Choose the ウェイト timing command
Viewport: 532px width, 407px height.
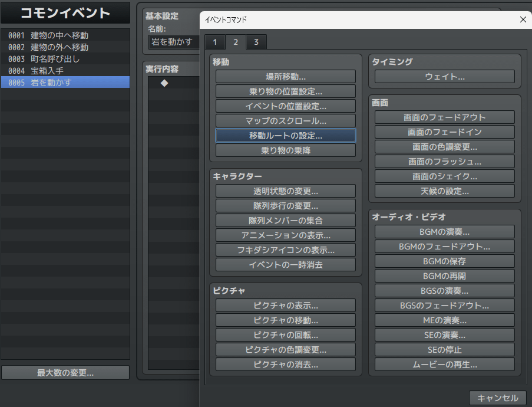point(444,77)
